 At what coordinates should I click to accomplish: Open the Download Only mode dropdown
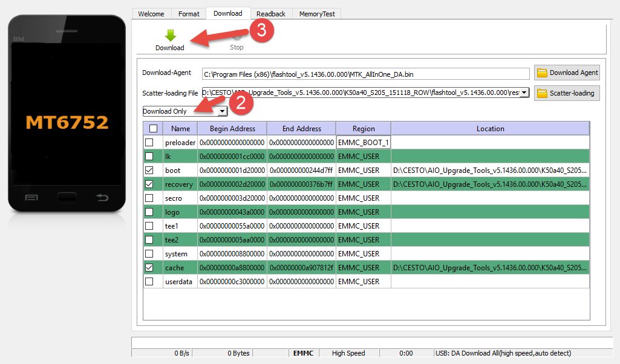click(222, 111)
